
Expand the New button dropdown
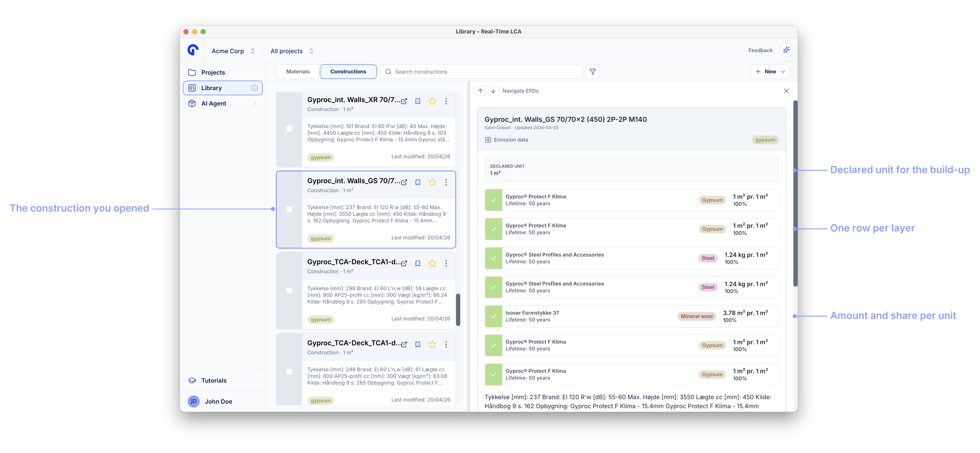coord(783,71)
